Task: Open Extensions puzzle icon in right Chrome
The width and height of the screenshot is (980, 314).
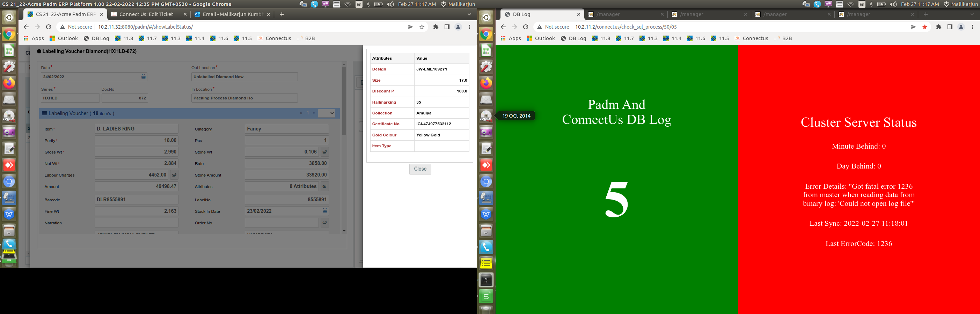Action: click(x=938, y=27)
